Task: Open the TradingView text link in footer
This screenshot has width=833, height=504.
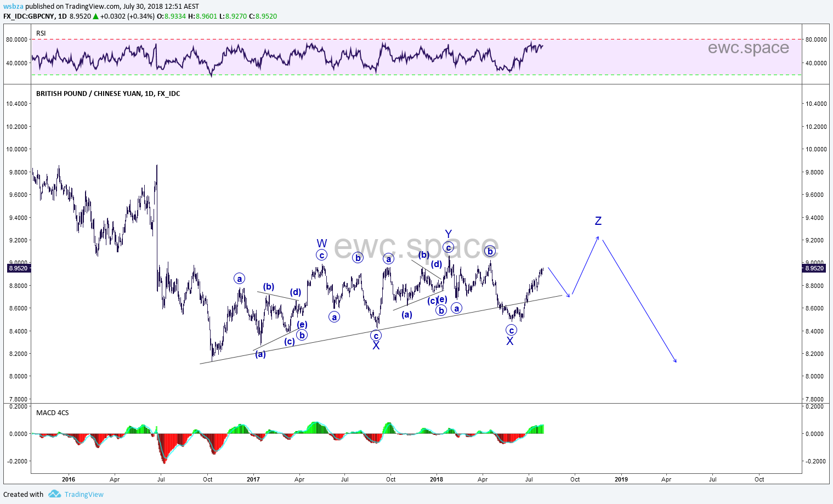Action: point(84,495)
